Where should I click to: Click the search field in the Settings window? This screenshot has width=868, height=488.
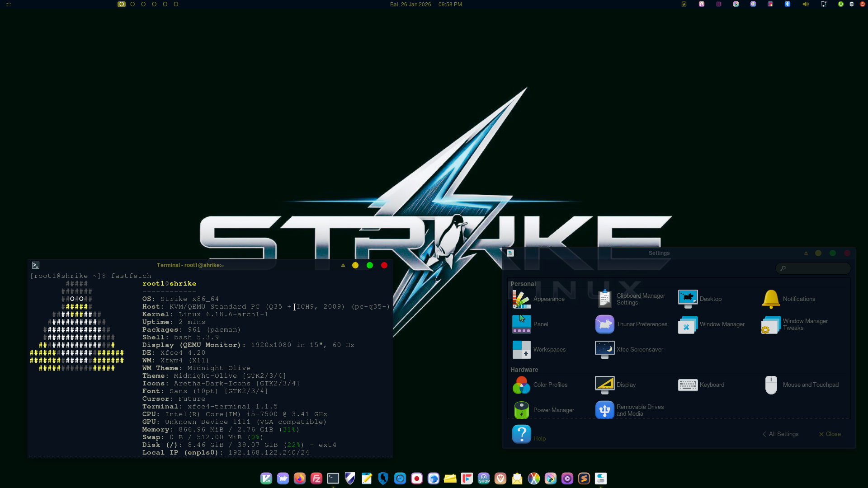click(x=812, y=268)
